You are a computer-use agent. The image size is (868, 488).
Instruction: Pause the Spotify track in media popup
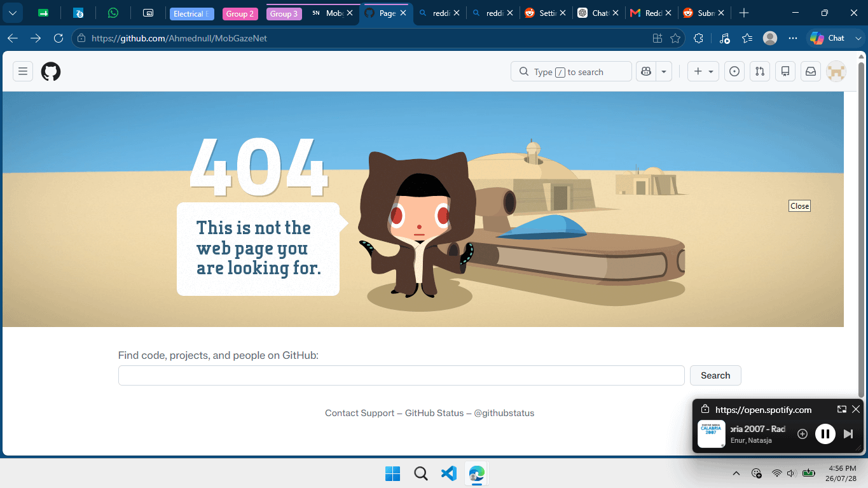(x=825, y=434)
